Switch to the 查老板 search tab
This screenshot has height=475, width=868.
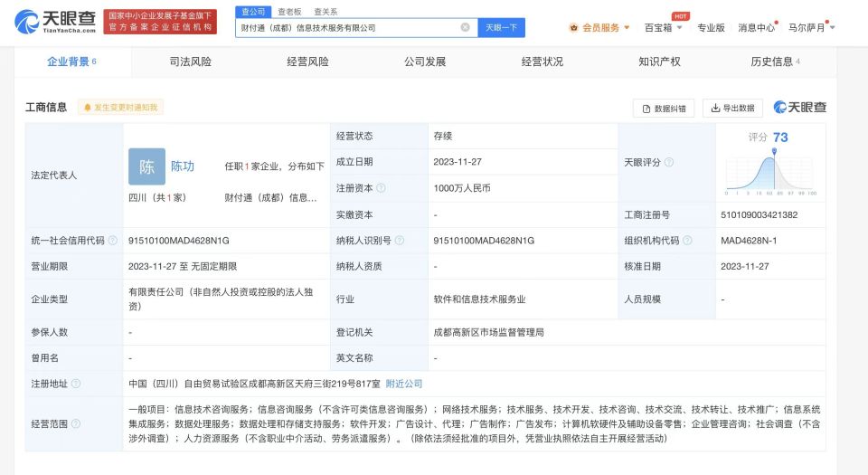289,12
